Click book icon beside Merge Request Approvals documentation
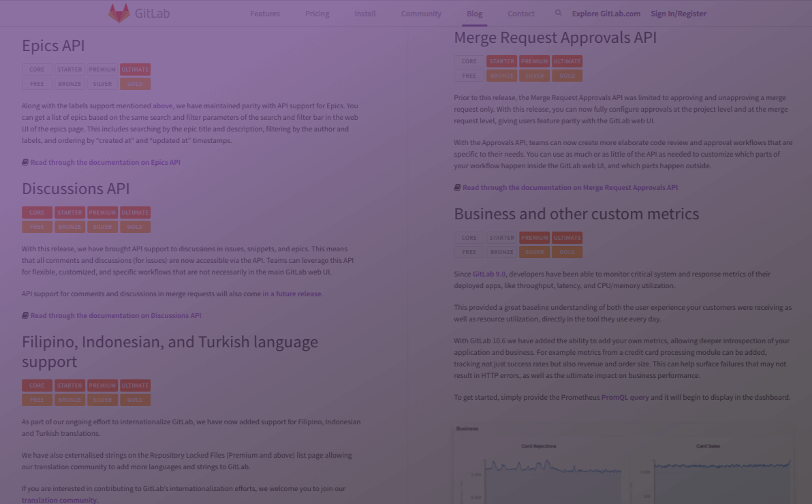Screen dimensions: 812x504 (x=457, y=187)
